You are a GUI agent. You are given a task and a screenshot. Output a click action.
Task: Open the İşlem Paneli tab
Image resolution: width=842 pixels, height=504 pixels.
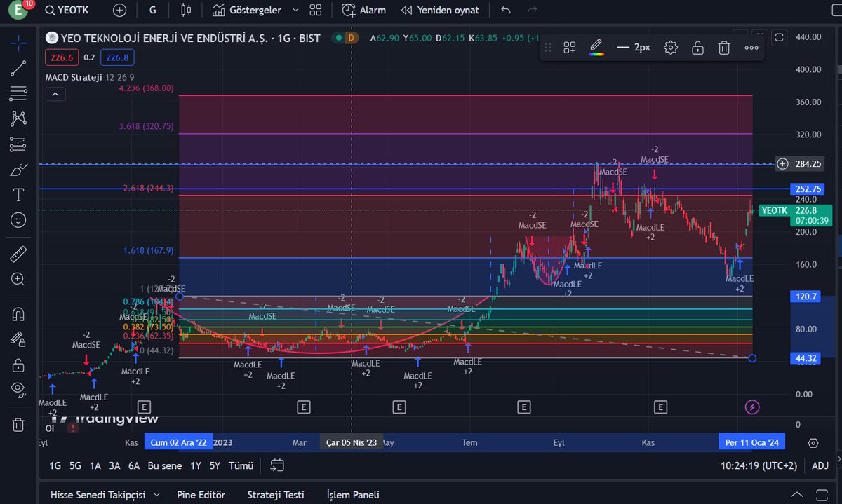(353, 495)
